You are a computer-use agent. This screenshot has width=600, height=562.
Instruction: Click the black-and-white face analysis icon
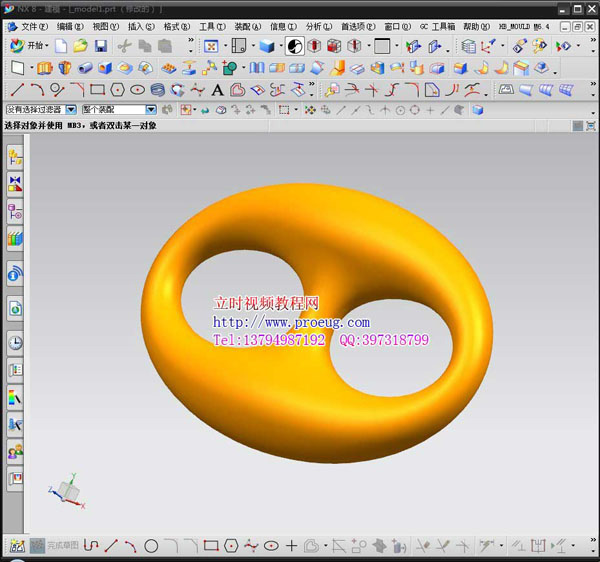tap(295, 46)
